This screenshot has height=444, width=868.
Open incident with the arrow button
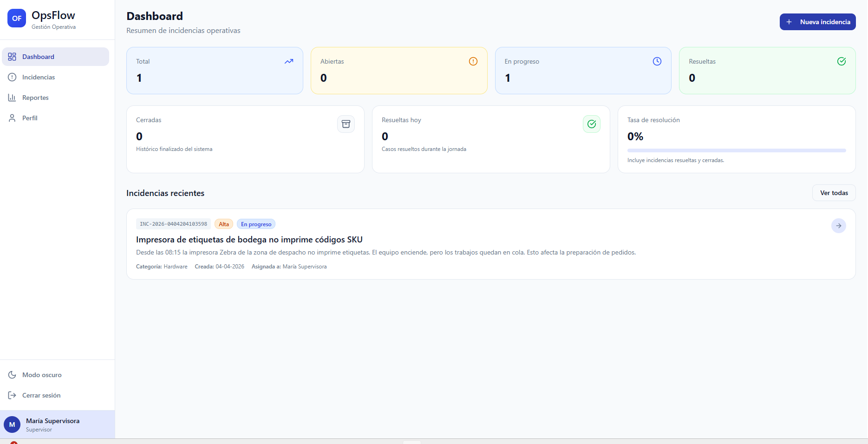click(x=839, y=226)
